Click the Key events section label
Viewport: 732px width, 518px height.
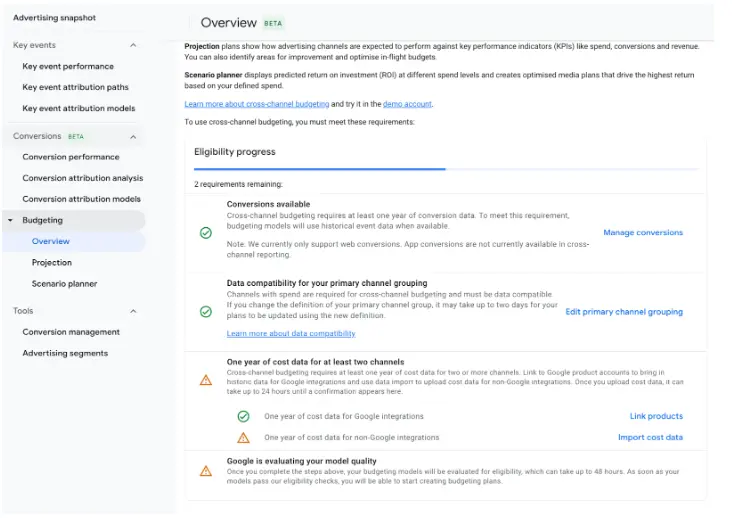(35, 45)
